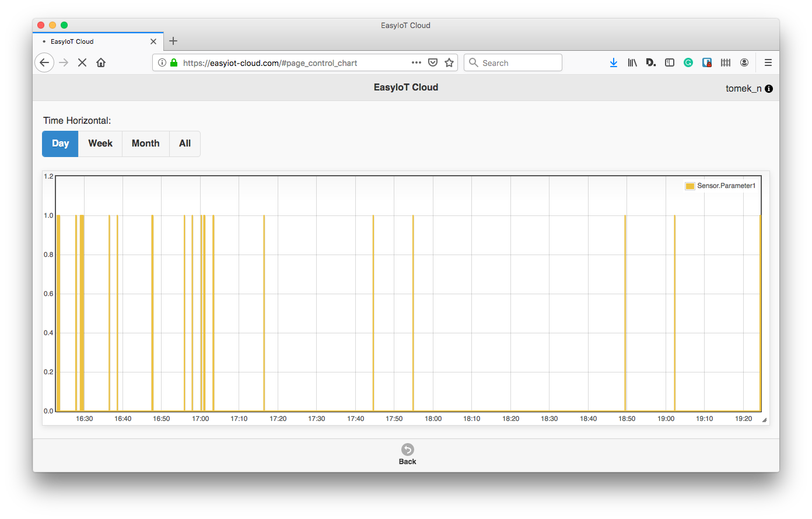Show All time range
The image size is (812, 519).
point(185,144)
